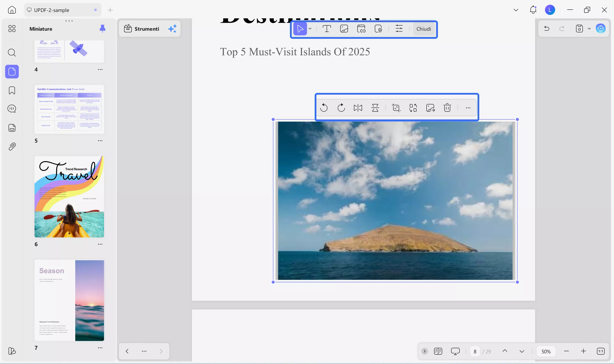Open the selection tool dropdown arrow
This screenshot has height=364, width=614.
point(310,29)
